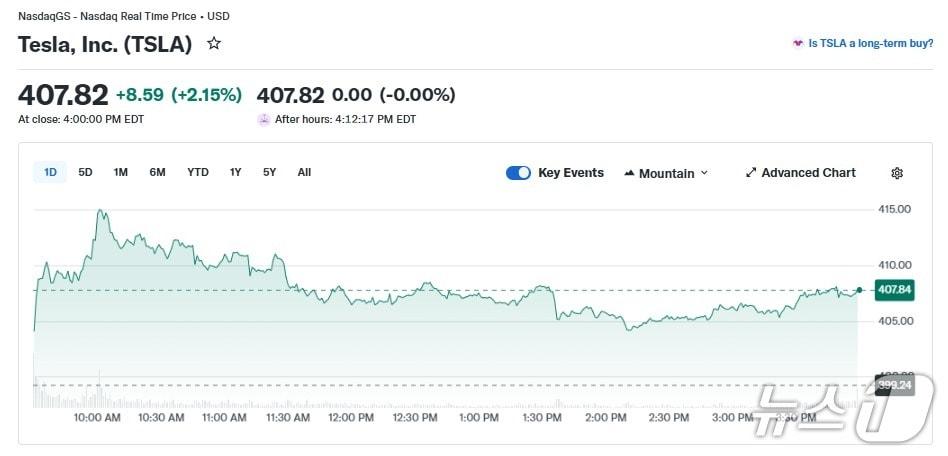Select the 1D time range tab

point(50,172)
